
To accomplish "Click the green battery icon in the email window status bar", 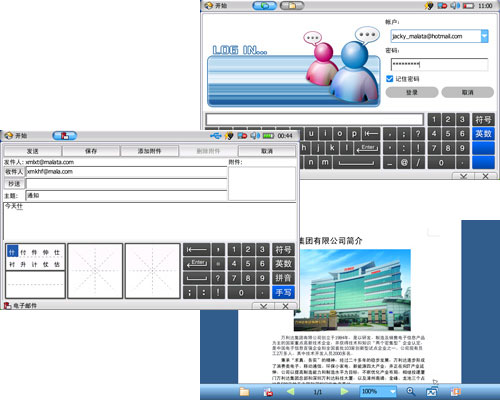I will 268,136.
